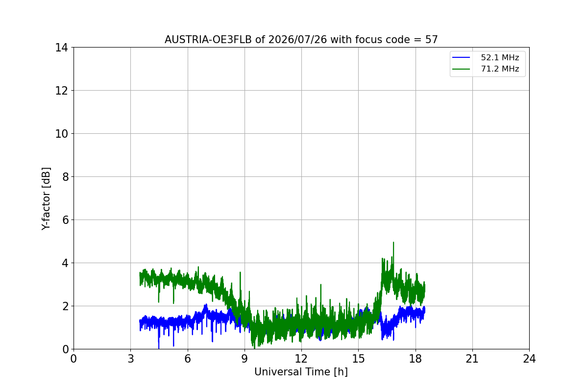588x392 pixels.
Task: Click the plot title AUSTRIA-OE3FLB text
Action: pyautogui.click(x=301, y=40)
